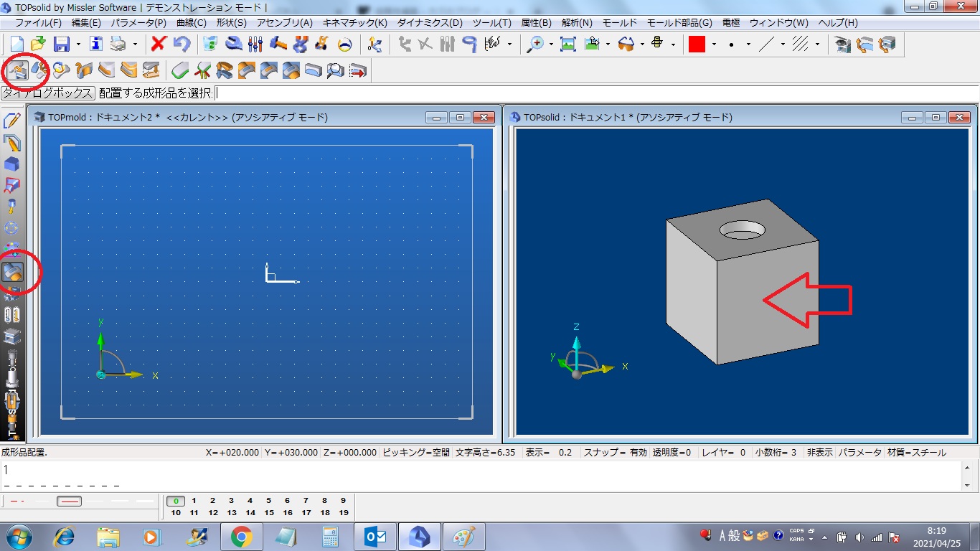This screenshot has height=551, width=980.
Task: Click the ダイアログボックス button
Action: 48,93
